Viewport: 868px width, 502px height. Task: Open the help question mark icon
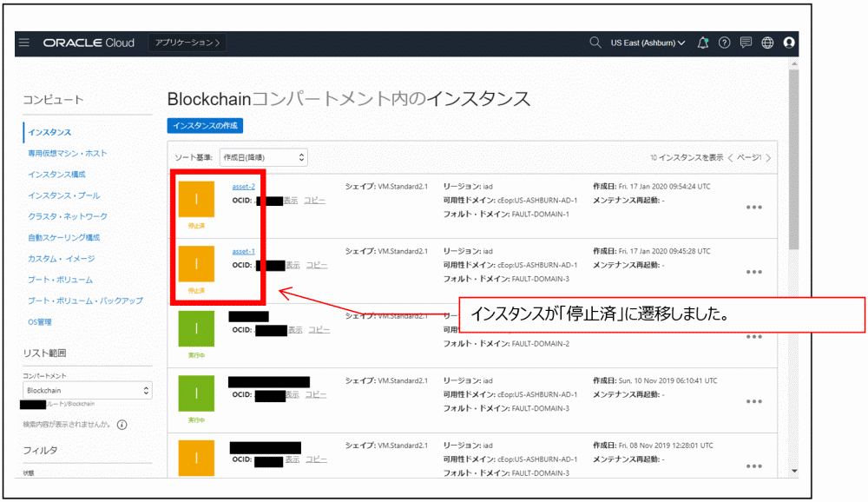[724, 43]
